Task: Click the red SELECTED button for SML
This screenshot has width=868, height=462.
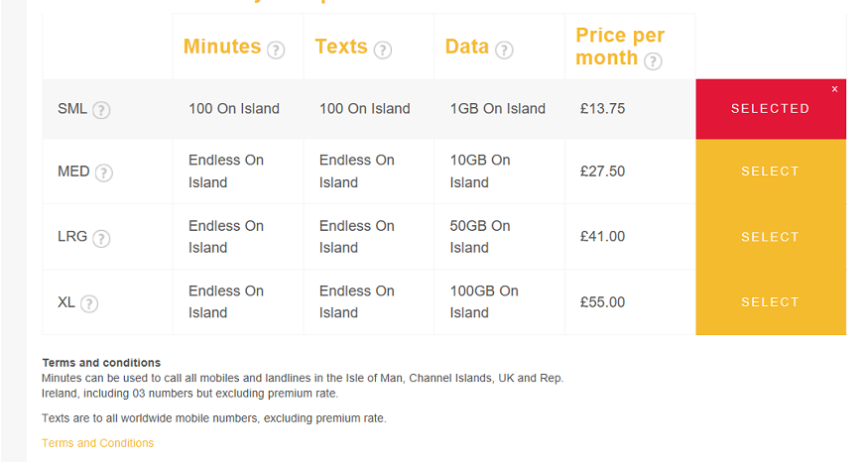Action: 771,109
